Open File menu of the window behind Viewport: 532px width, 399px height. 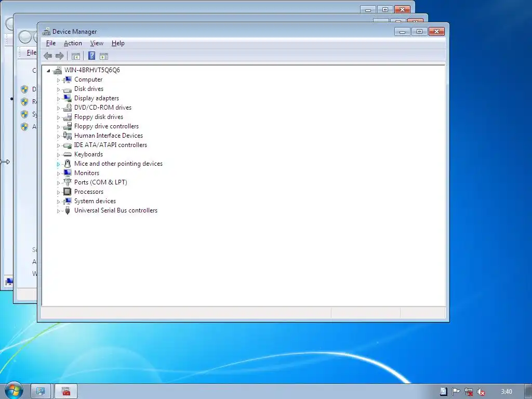click(31, 52)
